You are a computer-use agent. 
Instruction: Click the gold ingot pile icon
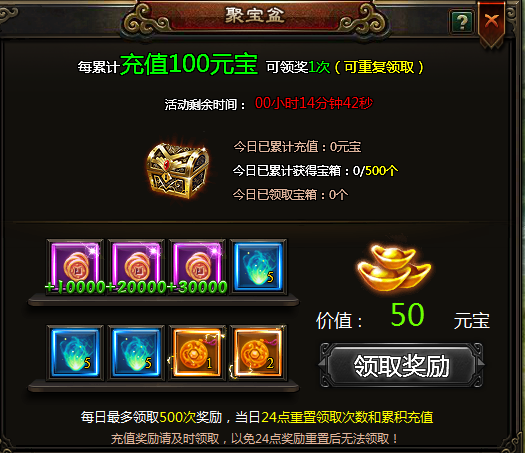pos(394,268)
